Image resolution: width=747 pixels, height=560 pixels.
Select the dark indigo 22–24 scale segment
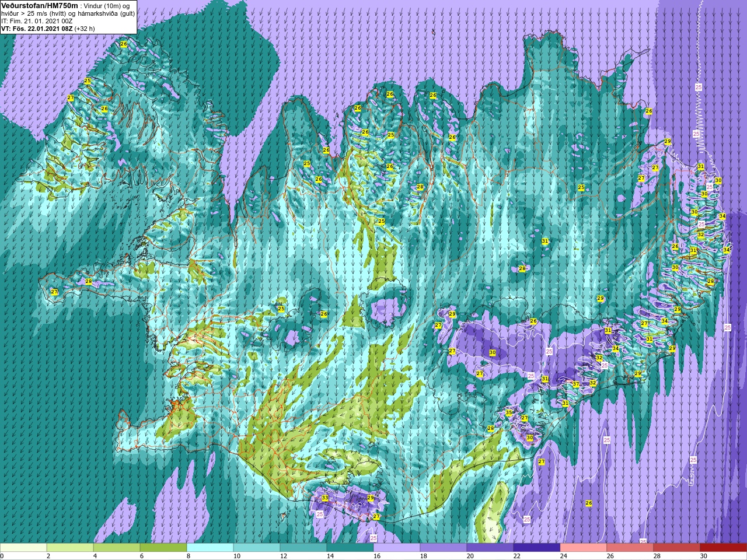(537, 548)
